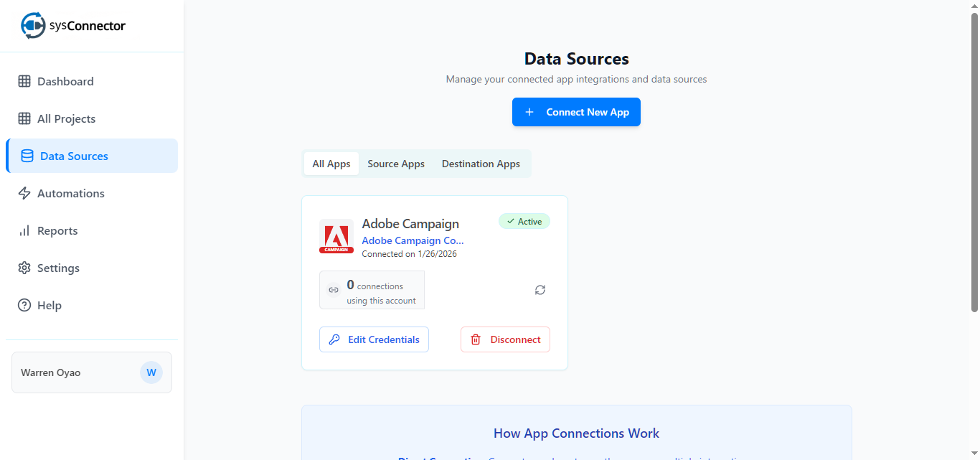Open the Reports section
Viewport: 980px width, 460px height.
coord(92,230)
